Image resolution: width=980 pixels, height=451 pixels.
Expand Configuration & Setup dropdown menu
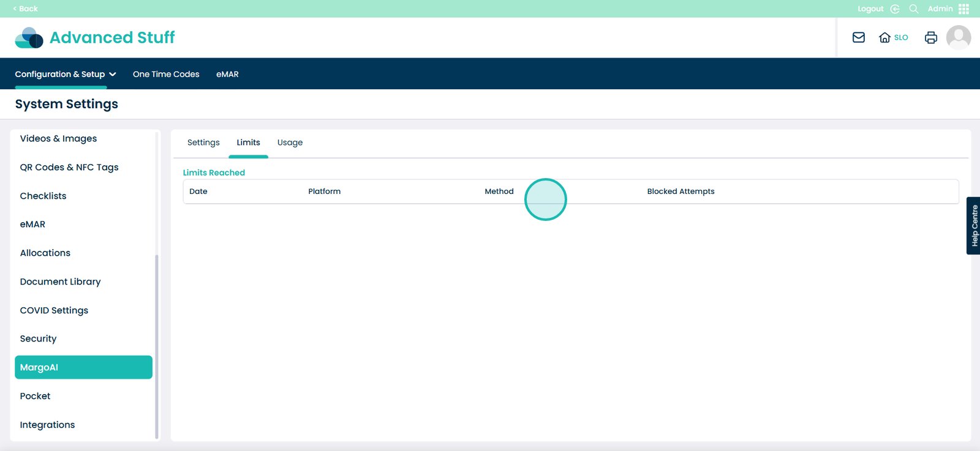[x=66, y=74]
